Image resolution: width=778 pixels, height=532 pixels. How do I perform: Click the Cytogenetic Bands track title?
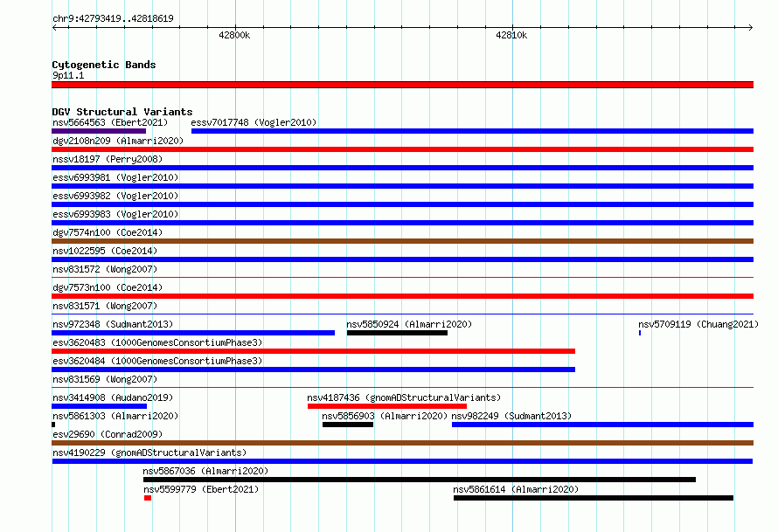click(x=104, y=65)
